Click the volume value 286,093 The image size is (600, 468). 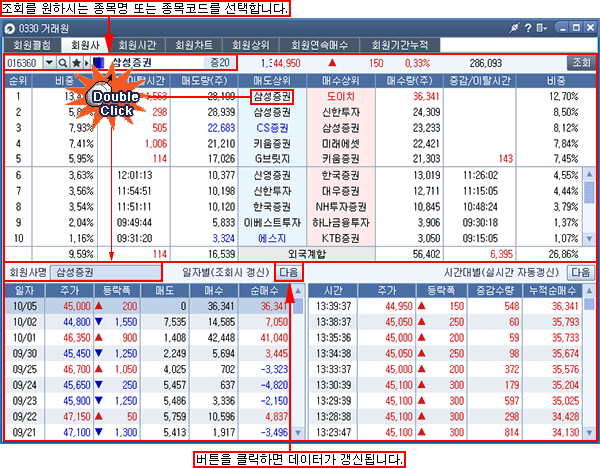tap(486, 63)
